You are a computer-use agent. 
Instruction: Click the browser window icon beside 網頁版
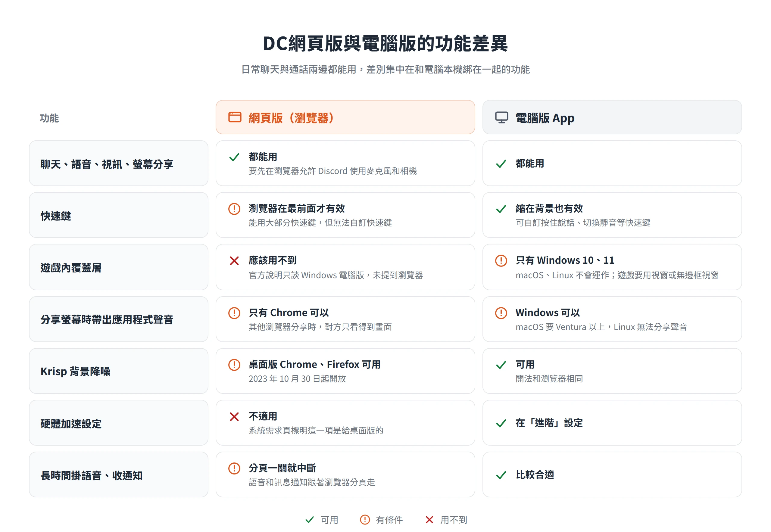tap(234, 117)
